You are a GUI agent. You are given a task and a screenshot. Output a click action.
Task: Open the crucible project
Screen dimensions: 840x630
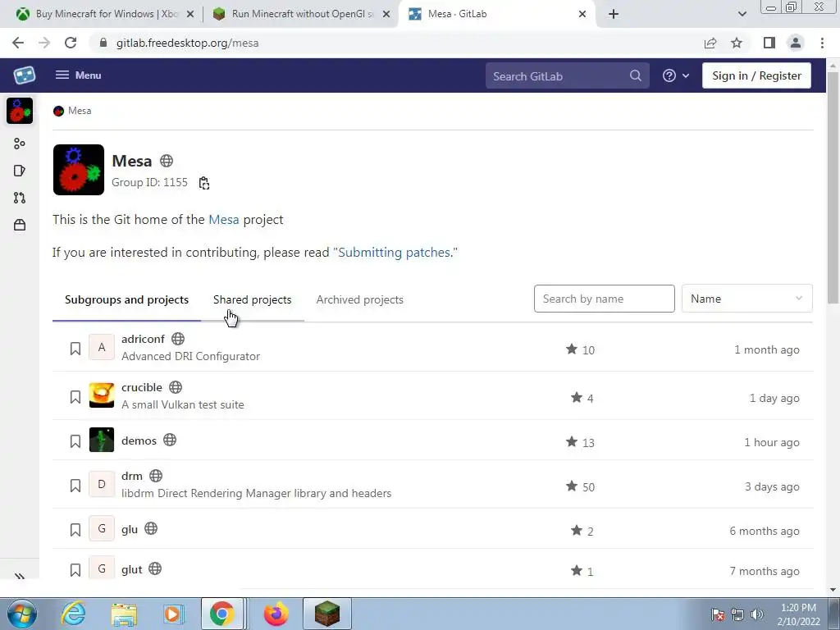pos(142,387)
